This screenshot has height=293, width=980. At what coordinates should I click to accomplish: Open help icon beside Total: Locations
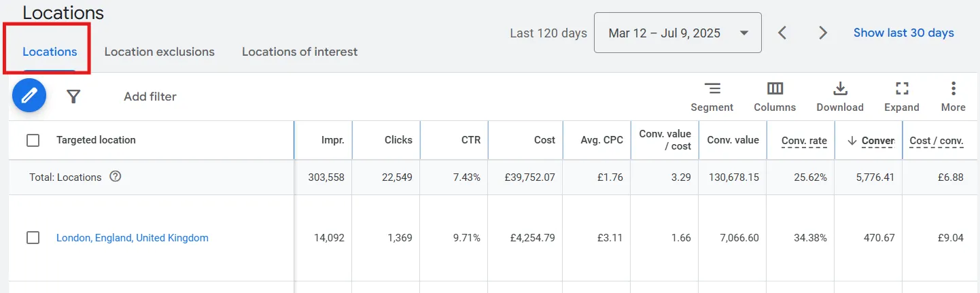[x=116, y=177]
